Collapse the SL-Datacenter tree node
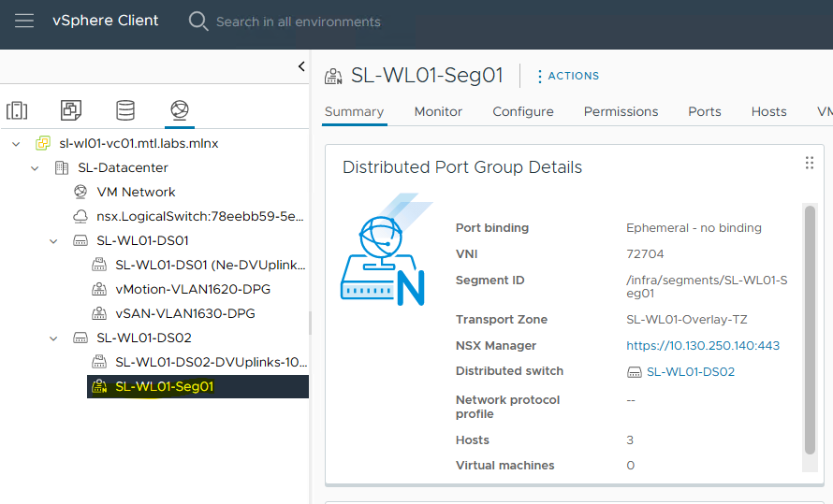Image resolution: width=833 pixels, height=504 pixels. coord(35,168)
